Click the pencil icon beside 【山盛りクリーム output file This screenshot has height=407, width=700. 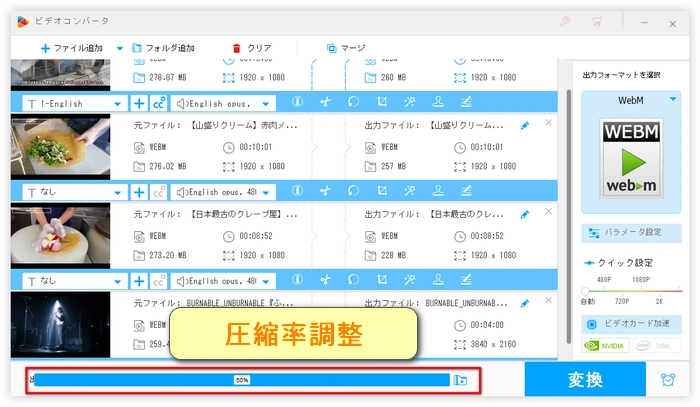point(525,126)
